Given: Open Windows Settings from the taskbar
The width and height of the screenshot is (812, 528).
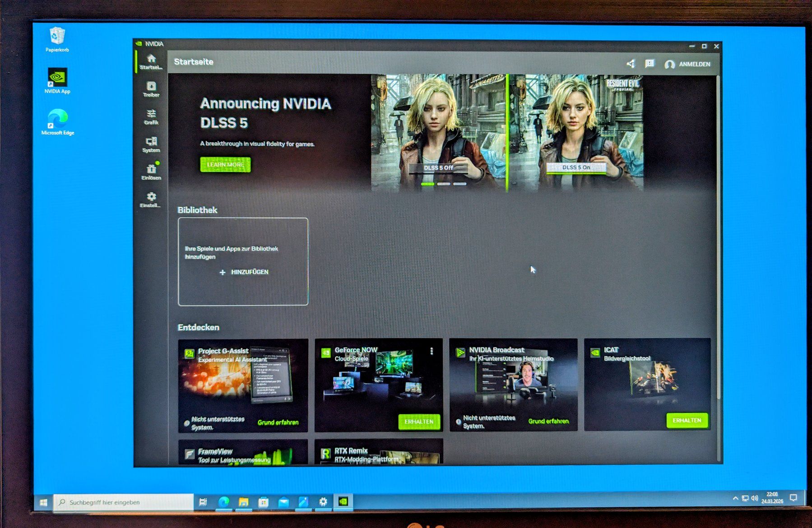Looking at the screenshot, I should tap(323, 502).
